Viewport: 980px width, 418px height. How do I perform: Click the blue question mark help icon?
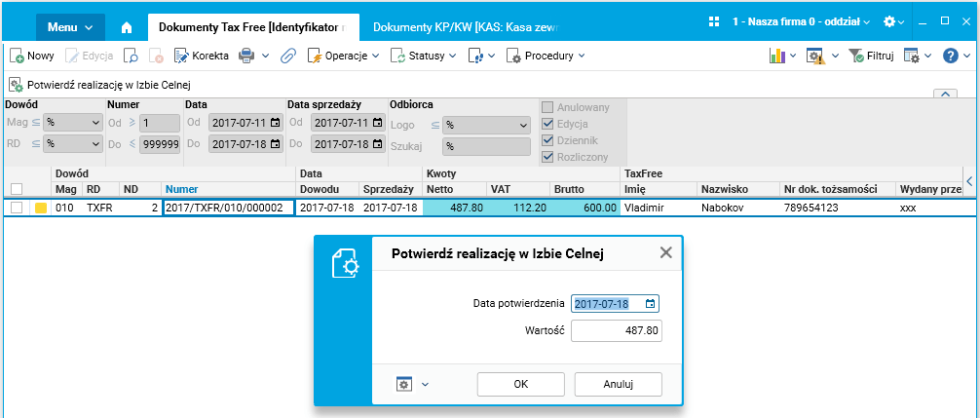coord(950,56)
